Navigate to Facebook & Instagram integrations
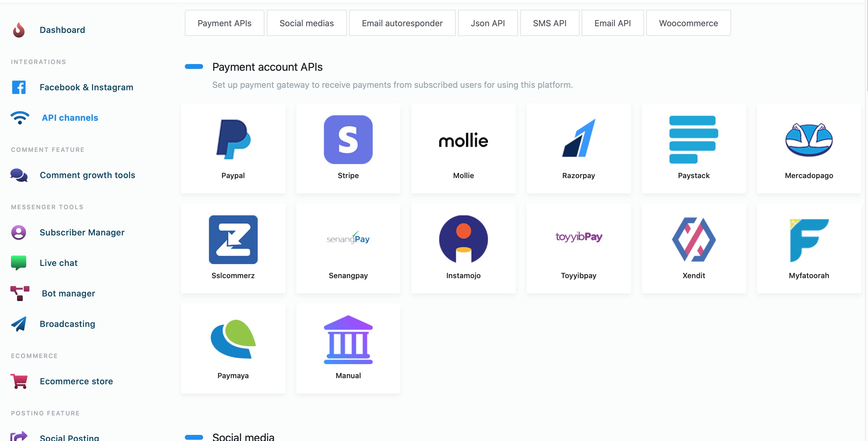The width and height of the screenshot is (868, 441). (x=86, y=87)
